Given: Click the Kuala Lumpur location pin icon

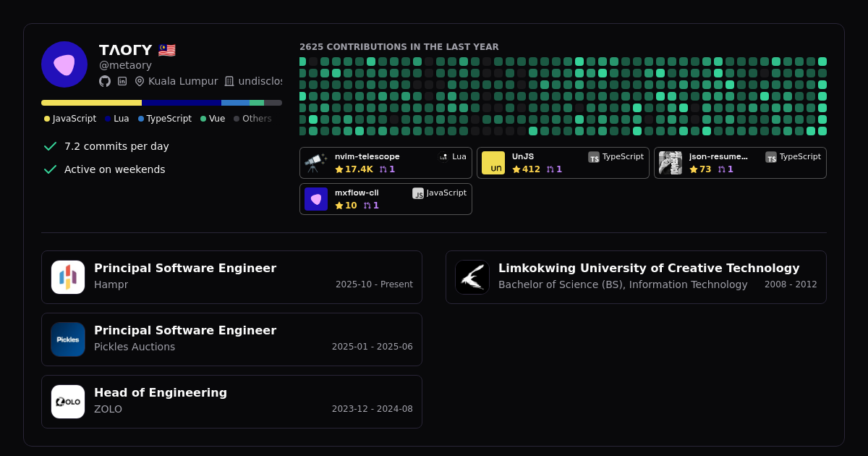Looking at the screenshot, I should coord(140,81).
